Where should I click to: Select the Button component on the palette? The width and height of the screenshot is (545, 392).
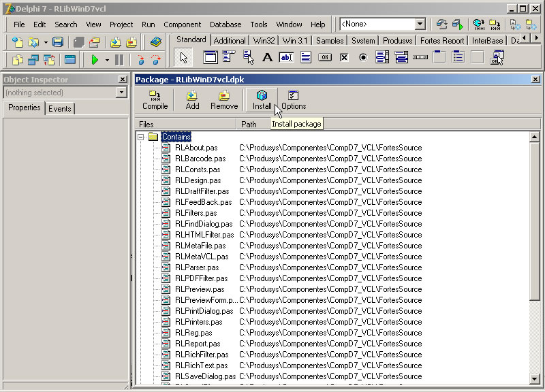324,57
